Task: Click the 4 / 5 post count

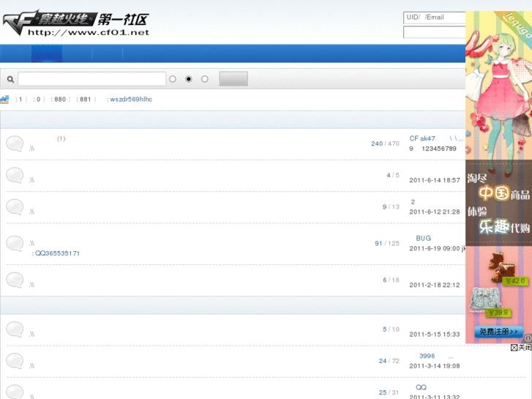Action: click(x=393, y=175)
